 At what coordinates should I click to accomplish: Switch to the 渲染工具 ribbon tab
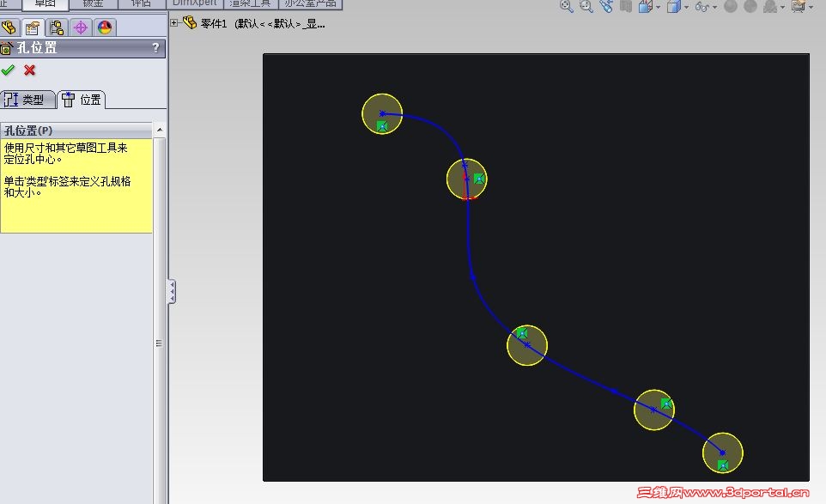click(x=251, y=3)
